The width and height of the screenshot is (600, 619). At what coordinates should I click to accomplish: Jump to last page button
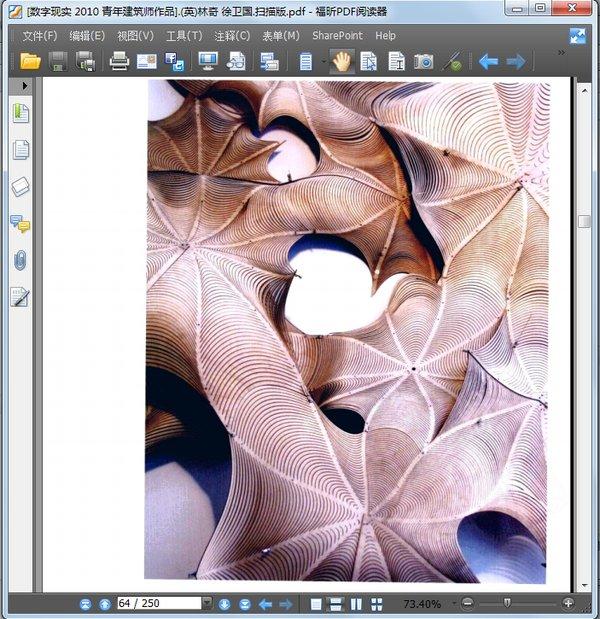point(245,604)
